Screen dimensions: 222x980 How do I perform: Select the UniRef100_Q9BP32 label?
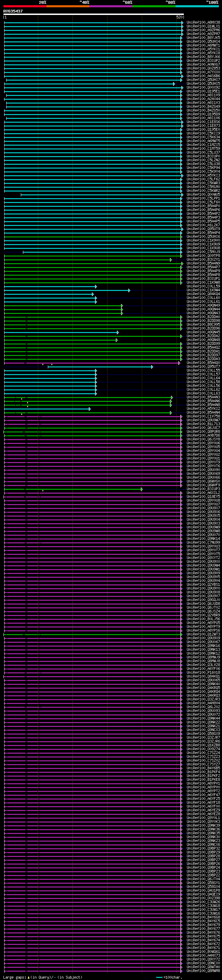[x=203, y=848]
